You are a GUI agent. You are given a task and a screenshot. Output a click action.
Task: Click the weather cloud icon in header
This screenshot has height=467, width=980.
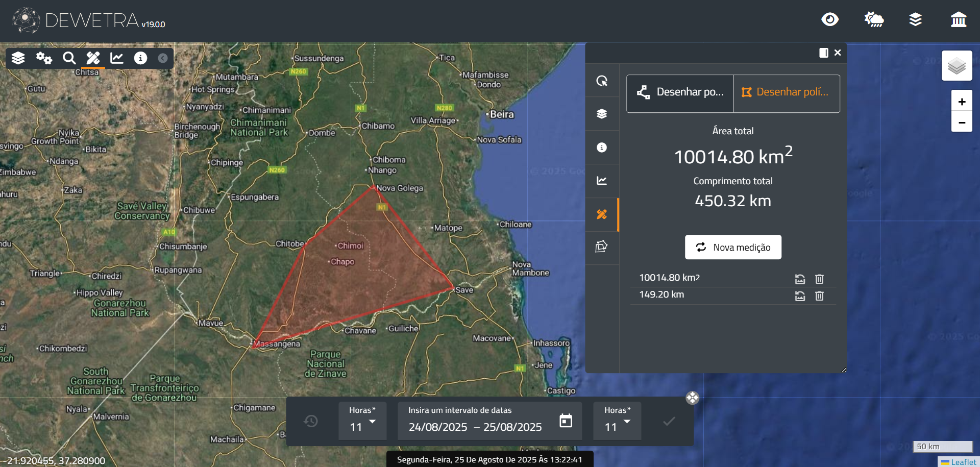click(874, 20)
